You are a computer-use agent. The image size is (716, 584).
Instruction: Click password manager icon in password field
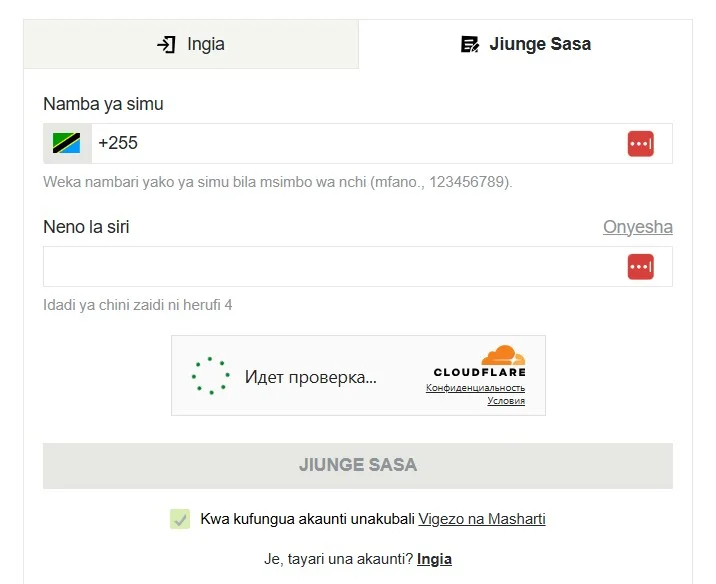point(641,267)
